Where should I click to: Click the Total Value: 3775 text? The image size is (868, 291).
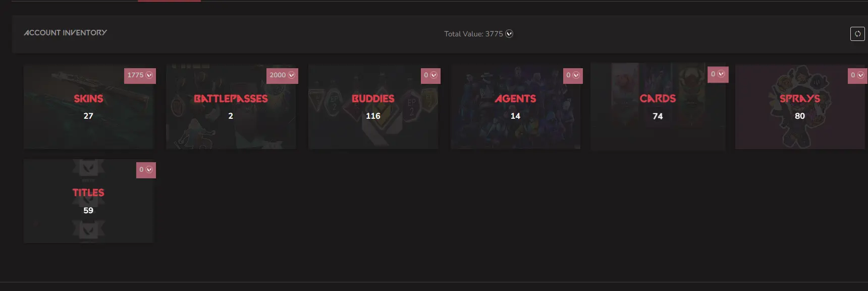click(x=473, y=34)
